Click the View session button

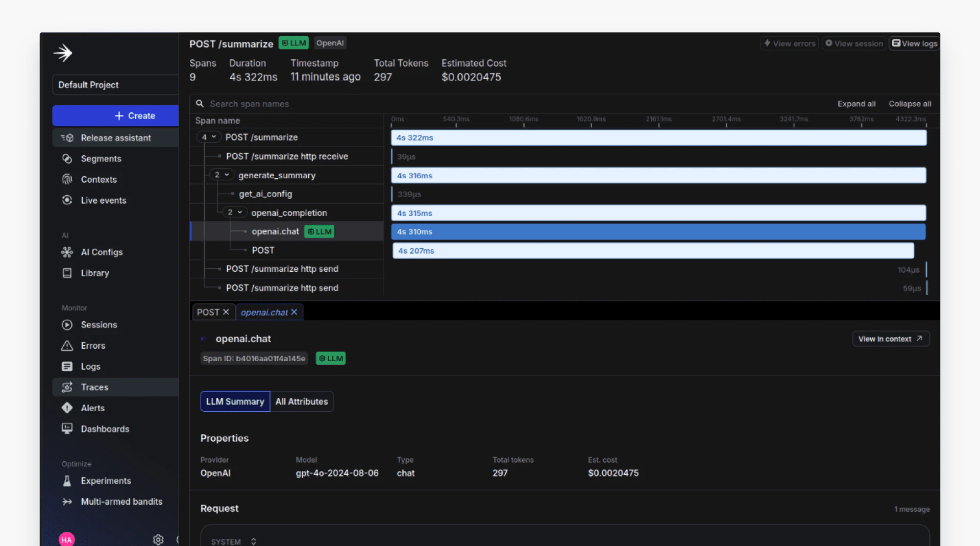coord(854,43)
